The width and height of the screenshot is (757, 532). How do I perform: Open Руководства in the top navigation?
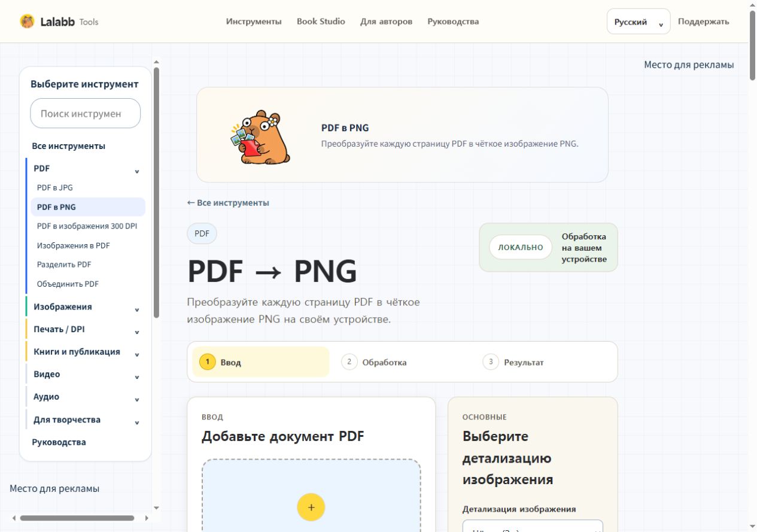[x=453, y=22]
